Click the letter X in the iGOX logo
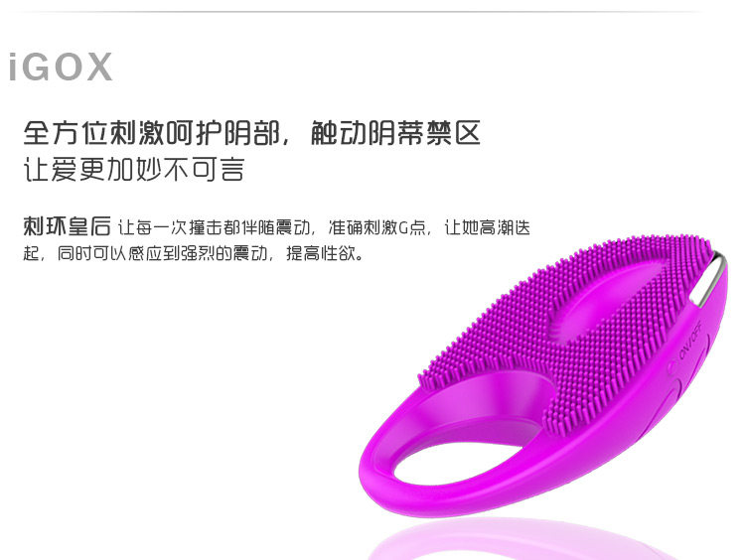Screen dimensions: 745x560 (99, 68)
